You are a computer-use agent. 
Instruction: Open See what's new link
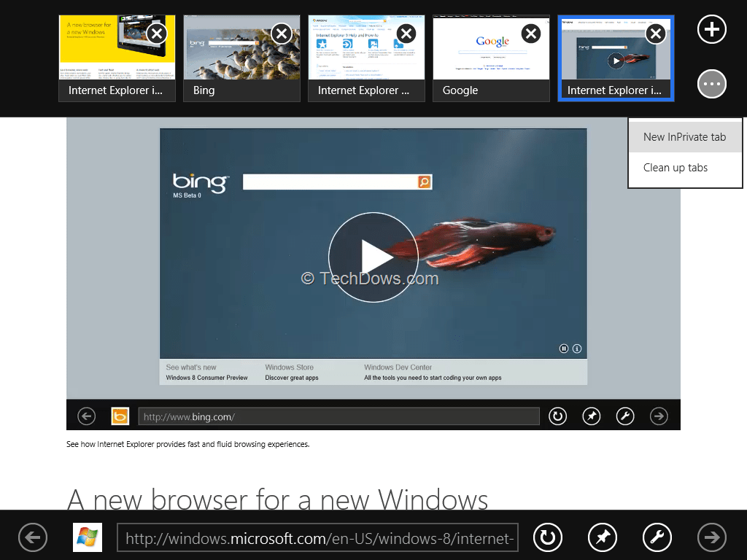coord(191,367)
